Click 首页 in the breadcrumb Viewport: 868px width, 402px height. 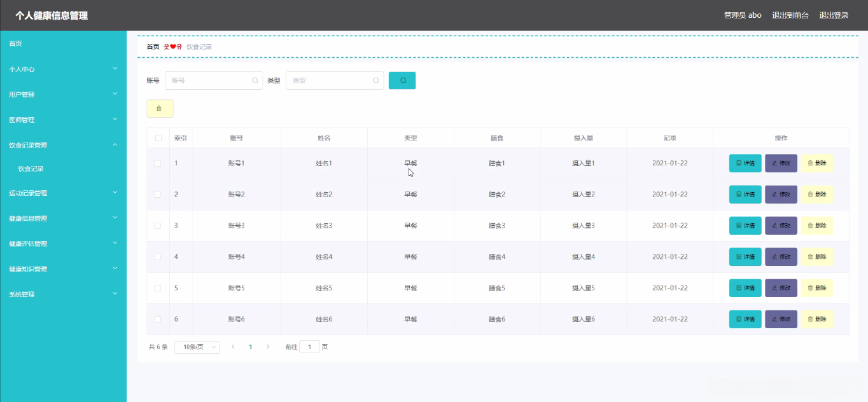153,46
